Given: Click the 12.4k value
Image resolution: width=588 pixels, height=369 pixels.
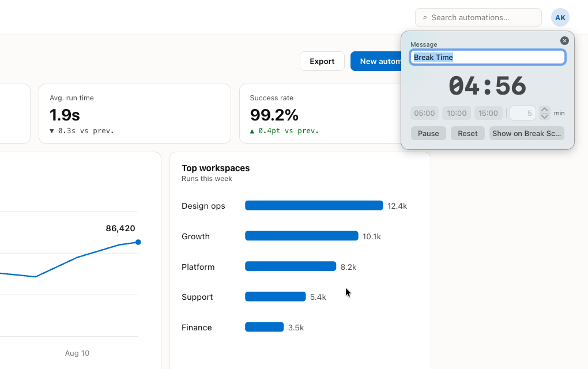Looking at the screenshot, I should 397,206.
